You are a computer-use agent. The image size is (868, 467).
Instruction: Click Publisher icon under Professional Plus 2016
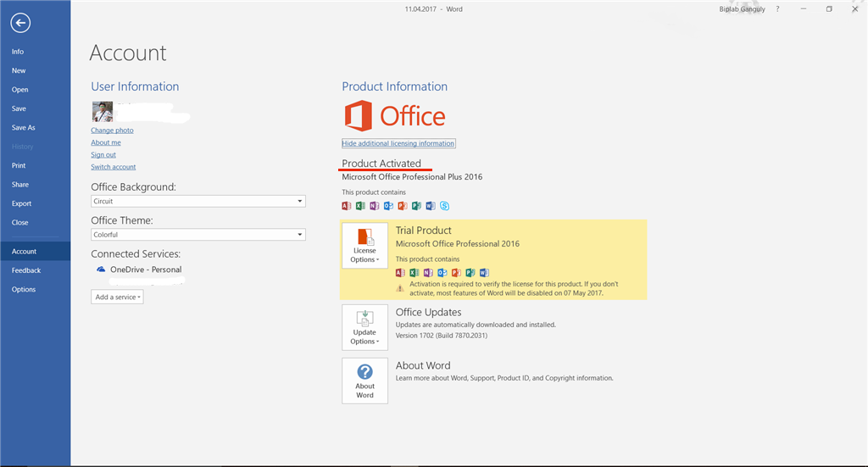point(416,206)
